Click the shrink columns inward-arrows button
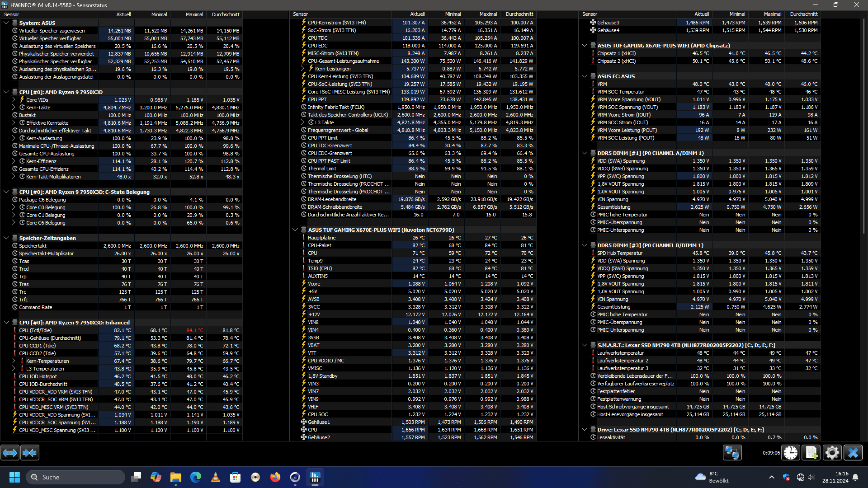This screenshot has width=868, height=488. [30, 452]
